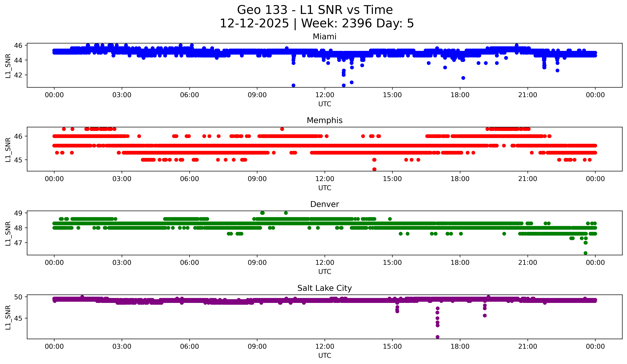The image size is (627, 364).
Task: Click the L1_SNR y-axis label of the Memphis plot
Action: tap(8, 150)
